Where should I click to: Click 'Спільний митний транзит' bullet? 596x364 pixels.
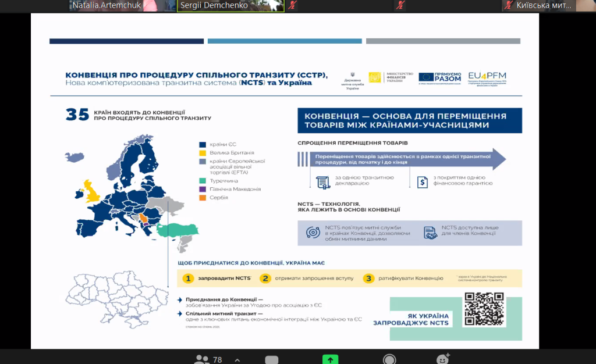coord(224,313)
